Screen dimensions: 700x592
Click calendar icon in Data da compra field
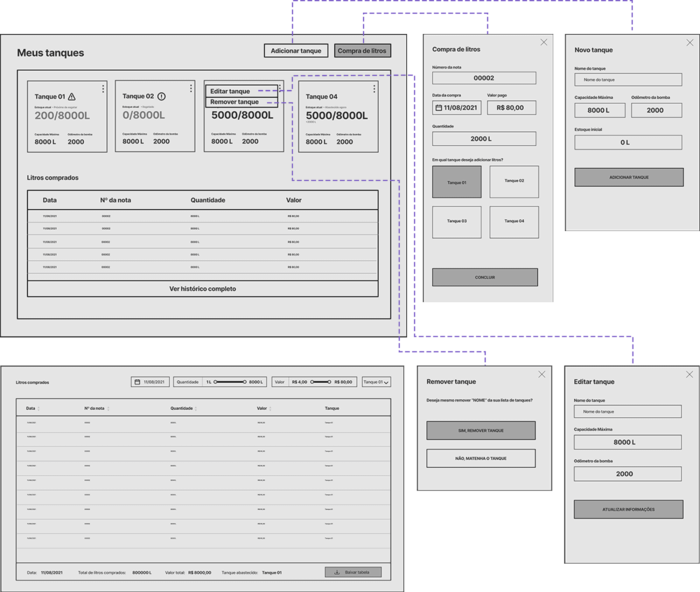click(439, 108)
